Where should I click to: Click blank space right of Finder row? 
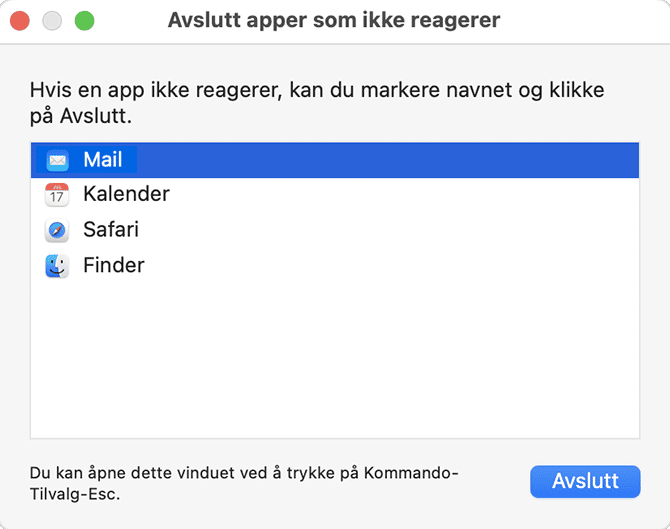389,266
